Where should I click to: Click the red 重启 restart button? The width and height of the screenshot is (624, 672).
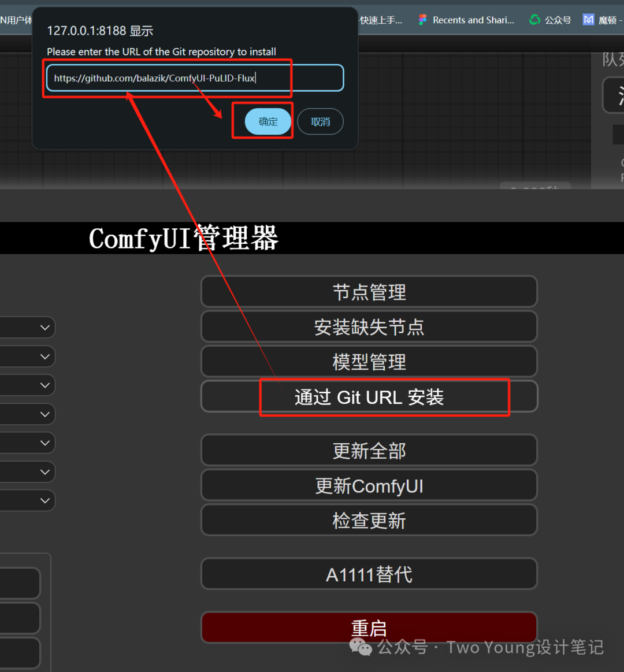point(369,628)
